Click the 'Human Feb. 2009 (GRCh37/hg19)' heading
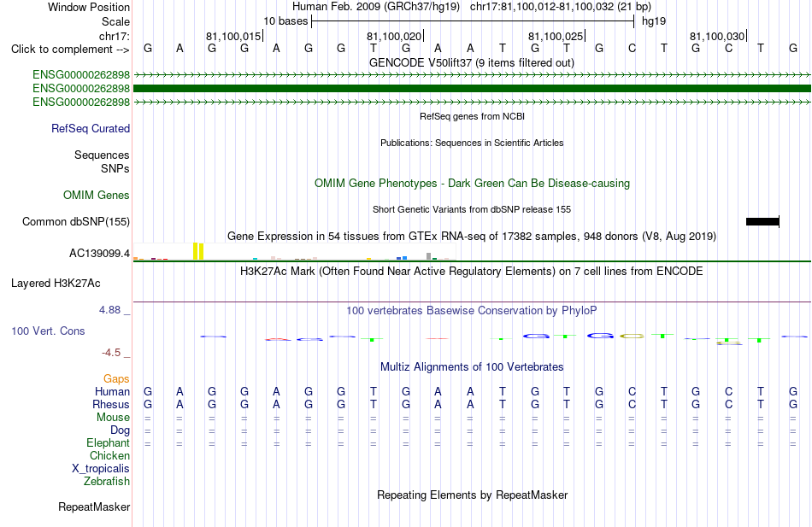812x527 pixels. point(376,7)
